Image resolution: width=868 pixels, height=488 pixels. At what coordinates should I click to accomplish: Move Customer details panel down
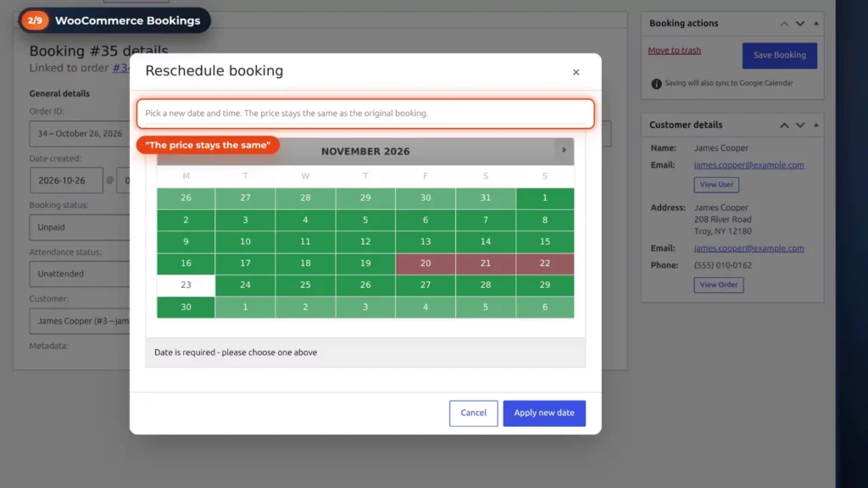pos(800,125)
